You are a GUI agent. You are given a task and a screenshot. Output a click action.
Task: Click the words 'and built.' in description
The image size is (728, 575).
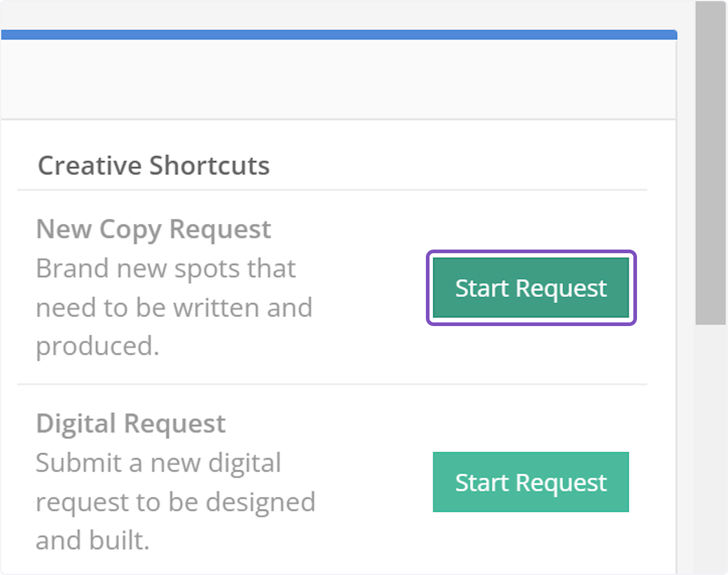point(92,540)
